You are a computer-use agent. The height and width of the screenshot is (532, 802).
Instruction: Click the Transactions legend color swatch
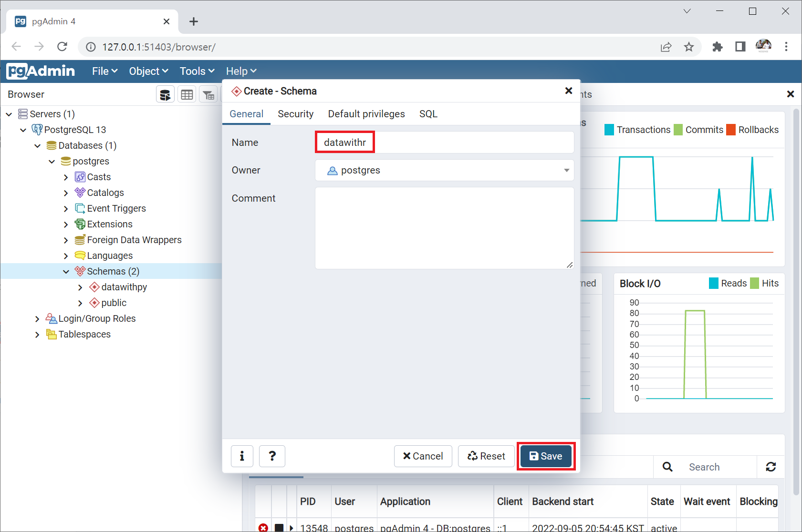[x=609, y=130]
